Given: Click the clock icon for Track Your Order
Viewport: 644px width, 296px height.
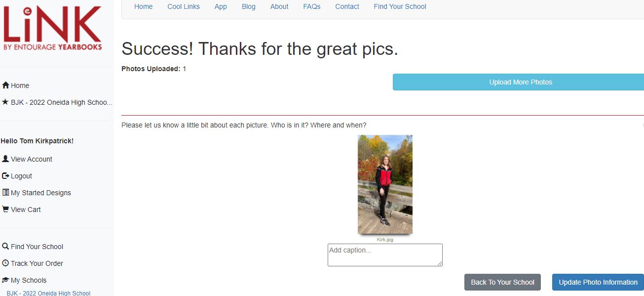Looking at the screenshot, I should [x=5, y=263].
